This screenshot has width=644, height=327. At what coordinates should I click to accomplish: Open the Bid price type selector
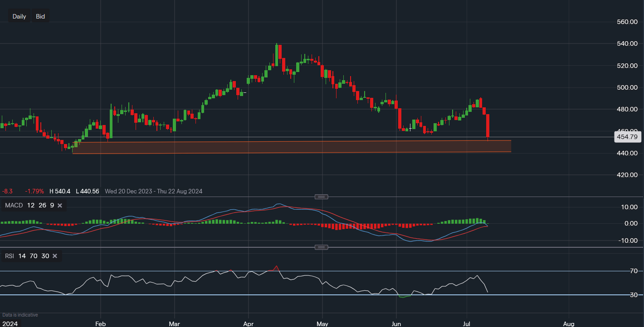[x=40, y=16]
